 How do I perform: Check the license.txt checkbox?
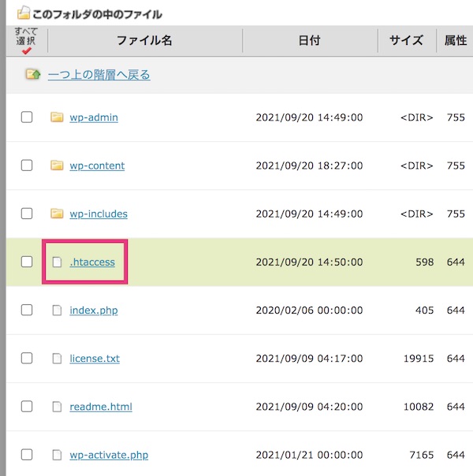(x=27, y=359)
